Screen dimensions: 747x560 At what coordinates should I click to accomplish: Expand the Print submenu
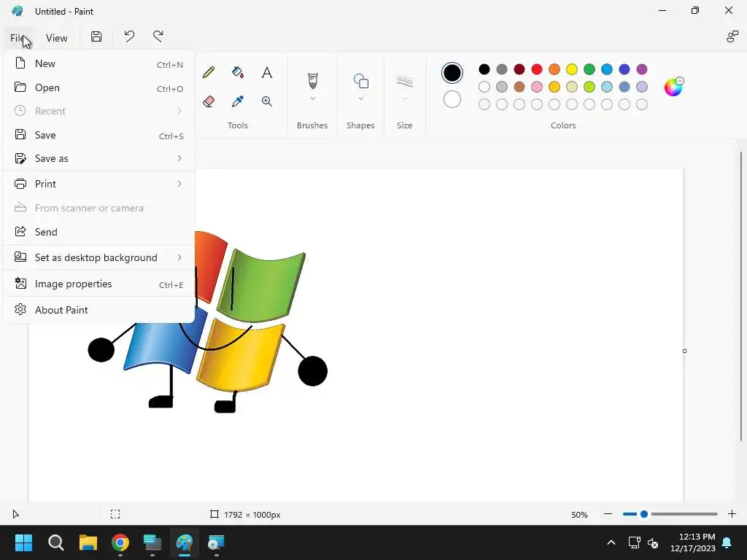pyautogui.click(x=99, y=184)
